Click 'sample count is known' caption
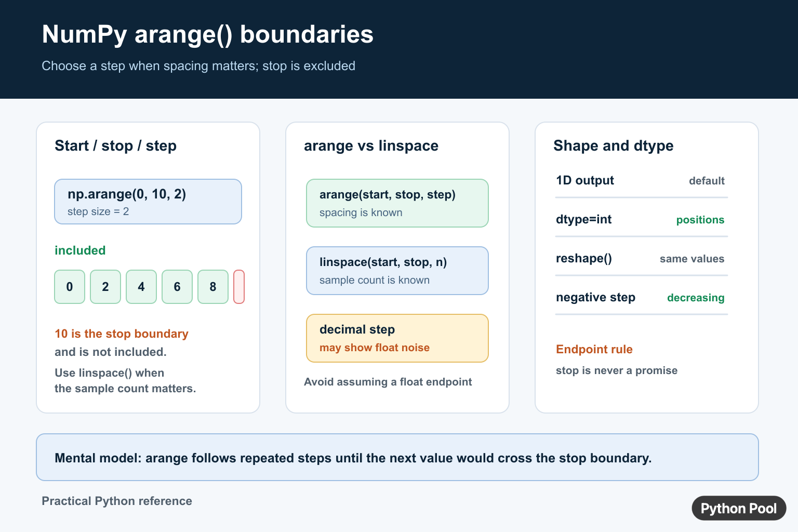The height and width of the screenshot is (532, 798). tap(375, 280)
